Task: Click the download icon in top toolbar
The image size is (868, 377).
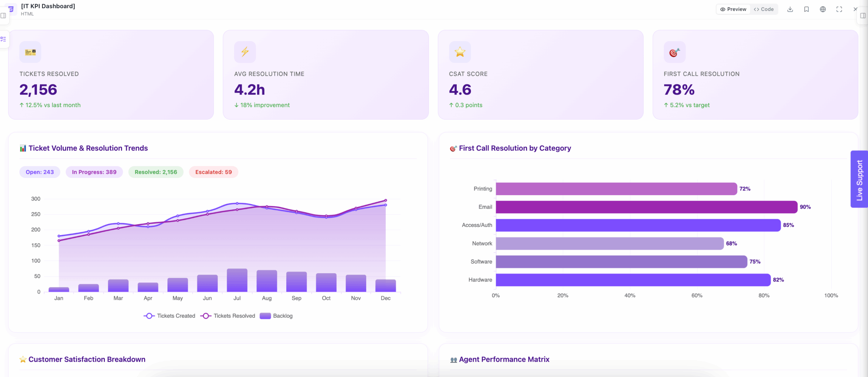Action: click(x=790, y=9)
